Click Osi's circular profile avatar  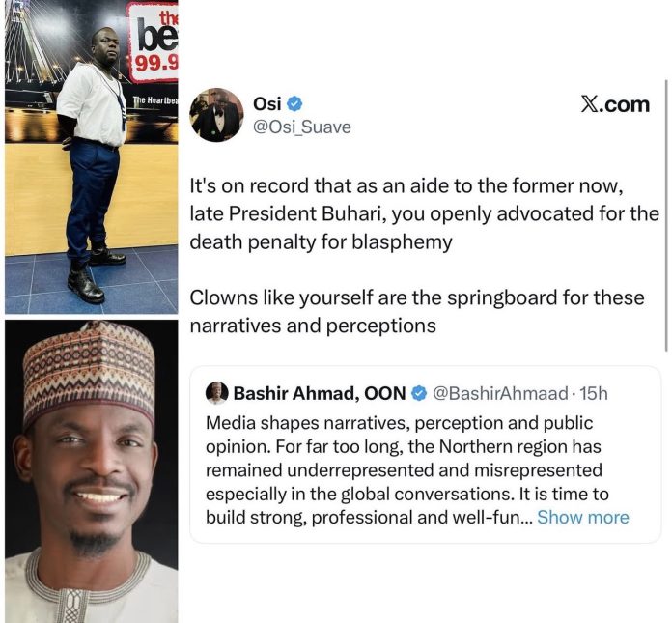(x=216, y=115)
